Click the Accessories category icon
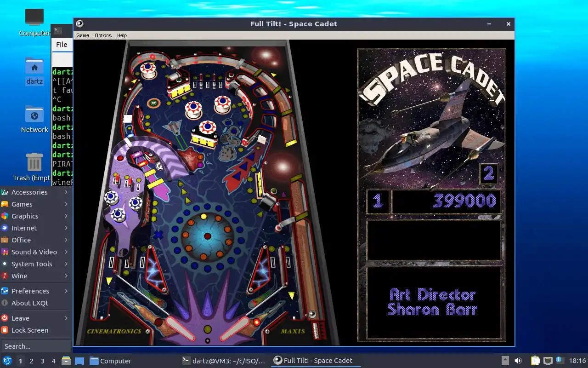This screenshot has height=368, width=588. pos(5,192)
